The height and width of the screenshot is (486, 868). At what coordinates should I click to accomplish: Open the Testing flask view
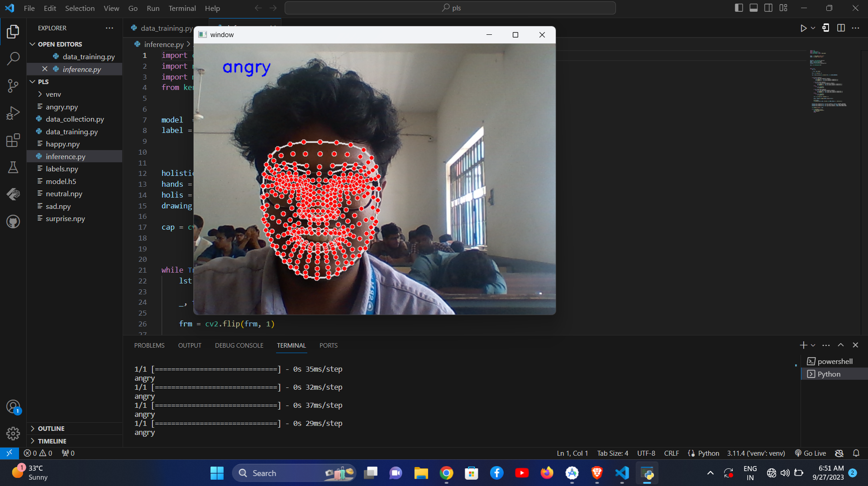point(13,167)
